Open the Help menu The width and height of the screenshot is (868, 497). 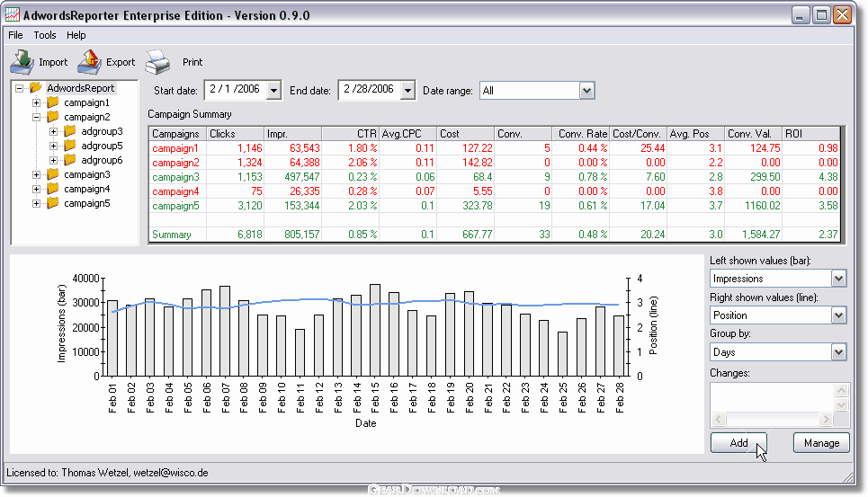point(76,35)
